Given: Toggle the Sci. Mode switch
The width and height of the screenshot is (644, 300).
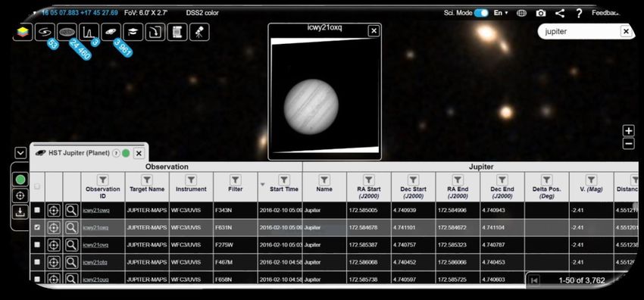Looking at the screenshot, I should (481, 13).
